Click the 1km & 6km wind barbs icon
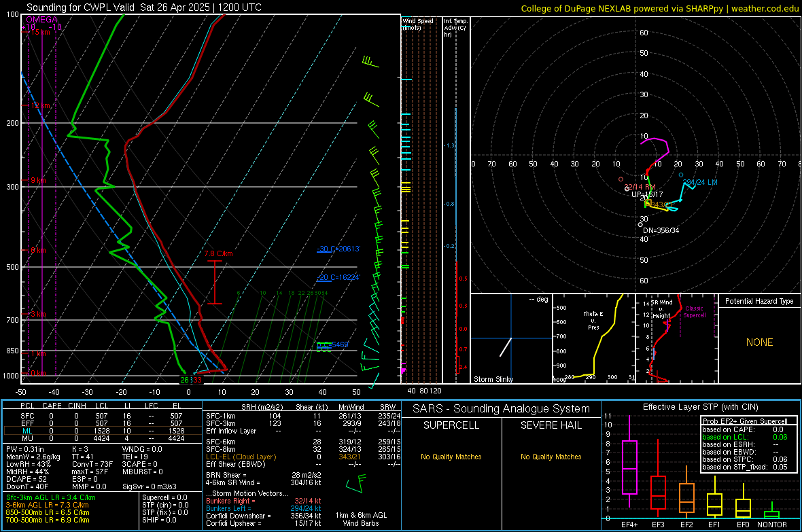Screen dimensions: 802x532 (x=356, y=484)
